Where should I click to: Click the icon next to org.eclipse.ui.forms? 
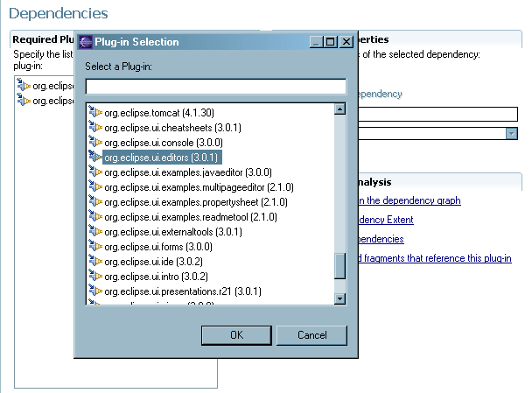95,246
